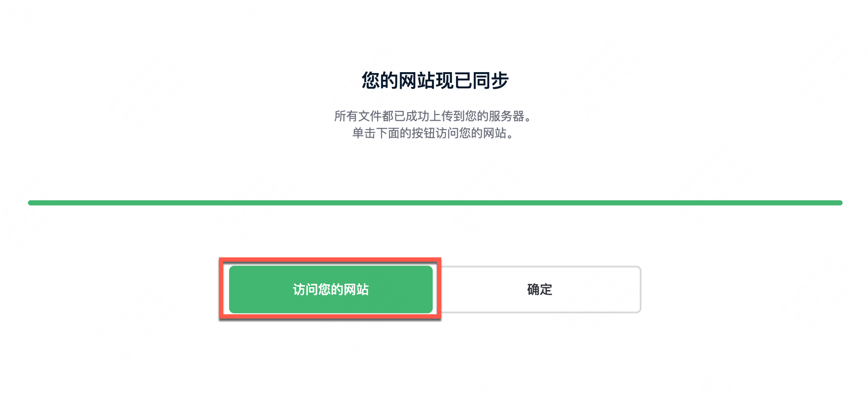Click the completed green progress indicator
This screenshot has width=868, height=395.
435,203
